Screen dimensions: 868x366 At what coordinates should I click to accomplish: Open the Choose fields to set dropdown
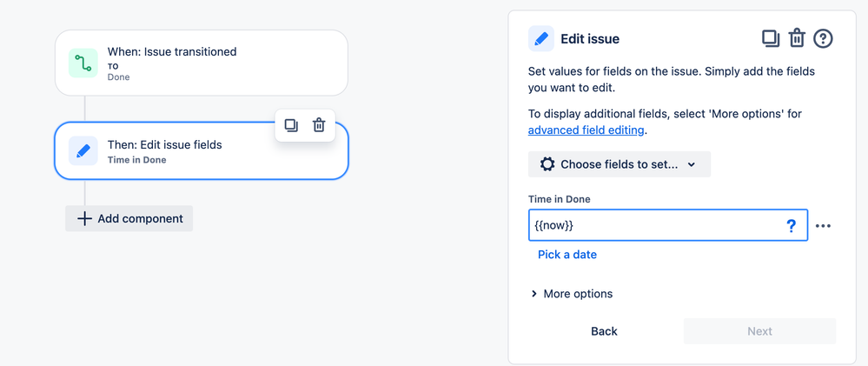[619, 164]
